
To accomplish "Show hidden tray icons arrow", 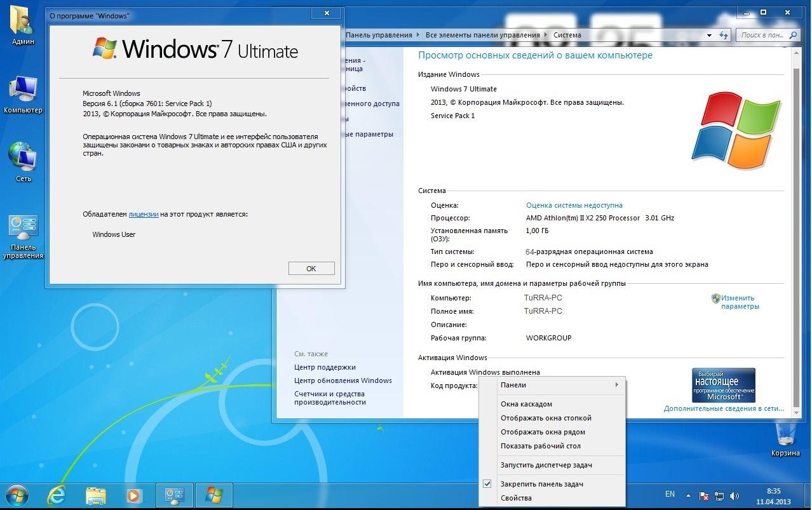I will (x=688, y=495).
